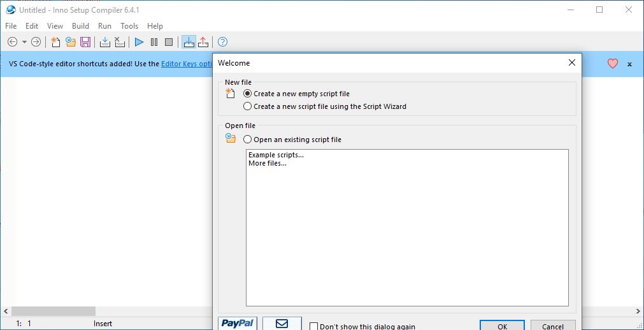This screenshot has height=330, width=644.
Task: Toggle the Target Setup toolbar icon
Action: pos(189,42)
